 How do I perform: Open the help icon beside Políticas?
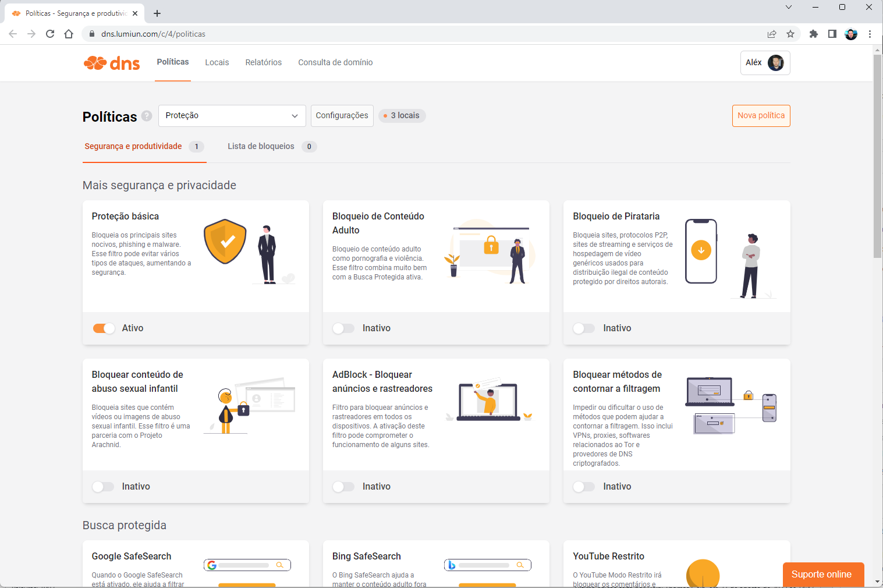(147, 116)
